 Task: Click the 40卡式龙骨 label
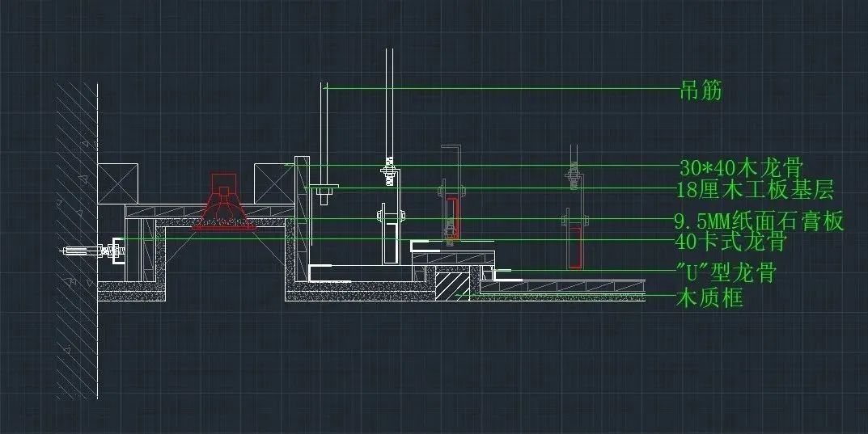730,242
